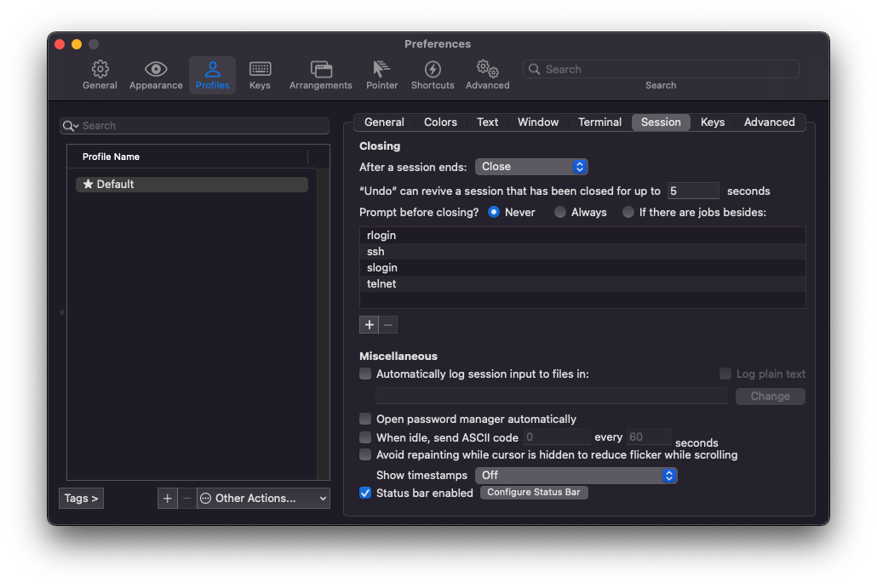877x588 pixels.
Task: Toggle When idle send ASCII code
Action: [365, 437]
